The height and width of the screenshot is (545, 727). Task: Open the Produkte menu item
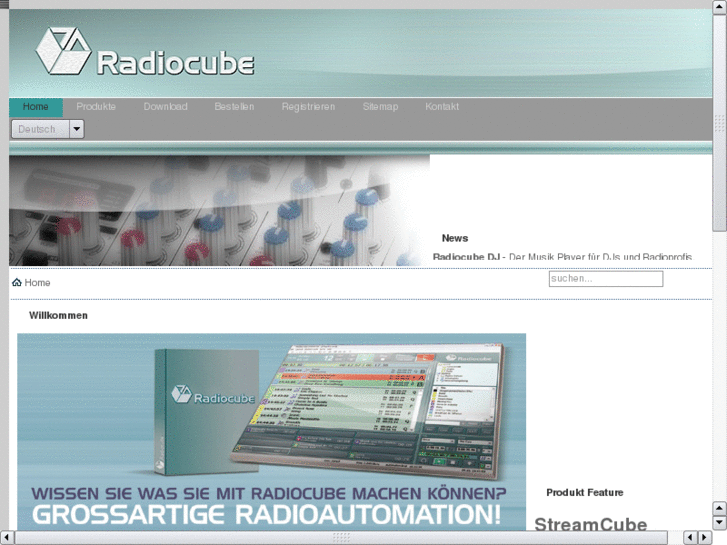tap(96, 107)
